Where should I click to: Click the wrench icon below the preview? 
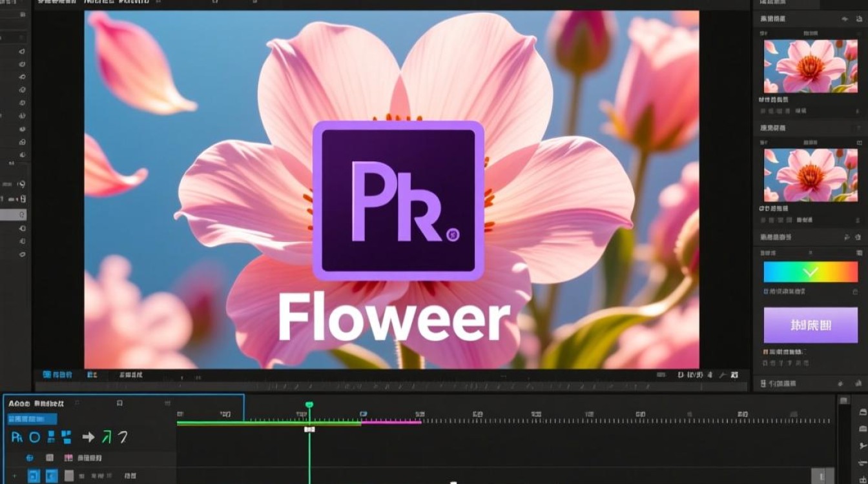723,374
